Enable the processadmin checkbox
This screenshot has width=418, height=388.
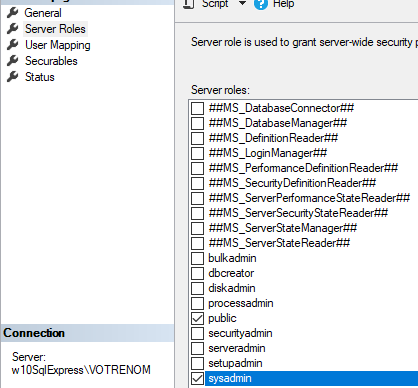(197, 303)
